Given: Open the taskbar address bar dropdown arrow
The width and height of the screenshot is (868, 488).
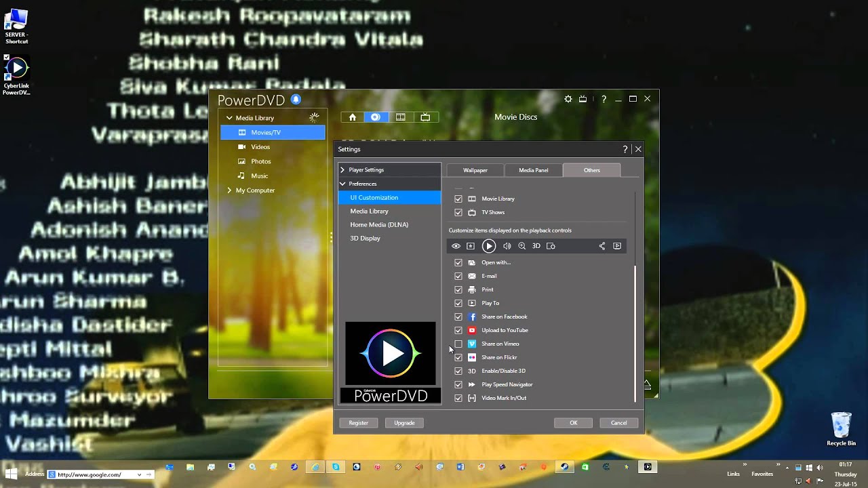Looking at the screenshot, I should (139, 474).
